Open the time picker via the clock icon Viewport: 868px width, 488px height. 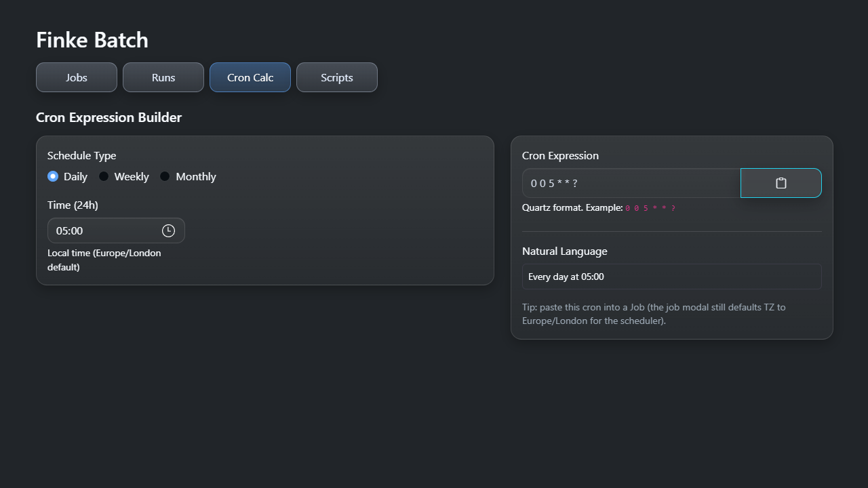click(x=167, y=230)
